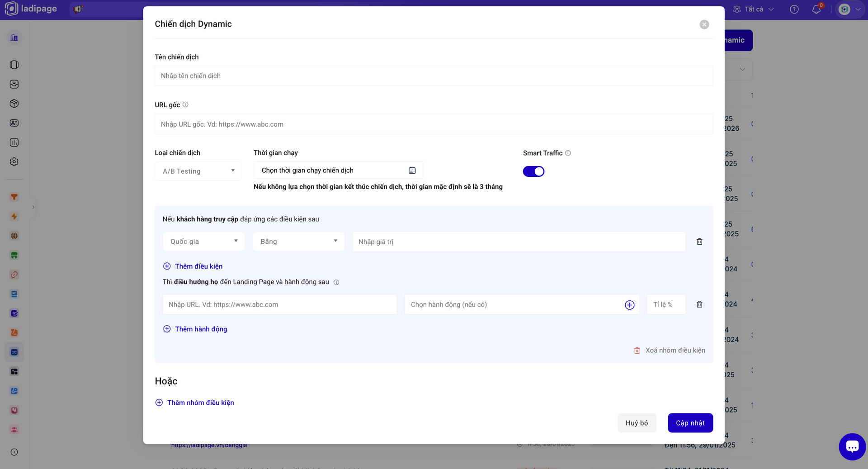The width and height of the screenshot is (868, 469).
Task: Open the notifications bell icon
Action: 816,9
